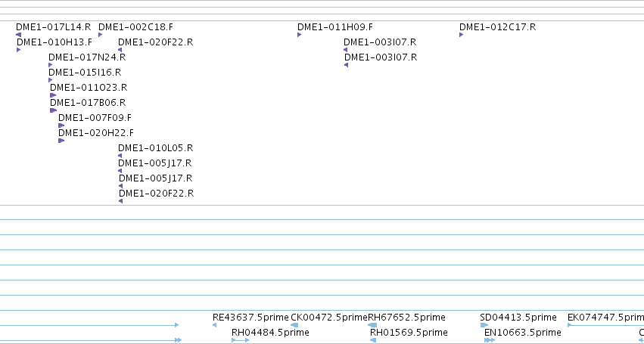Select the DME1-015I16.R feature label
The image size is (644, 344).
pos(85,73)
